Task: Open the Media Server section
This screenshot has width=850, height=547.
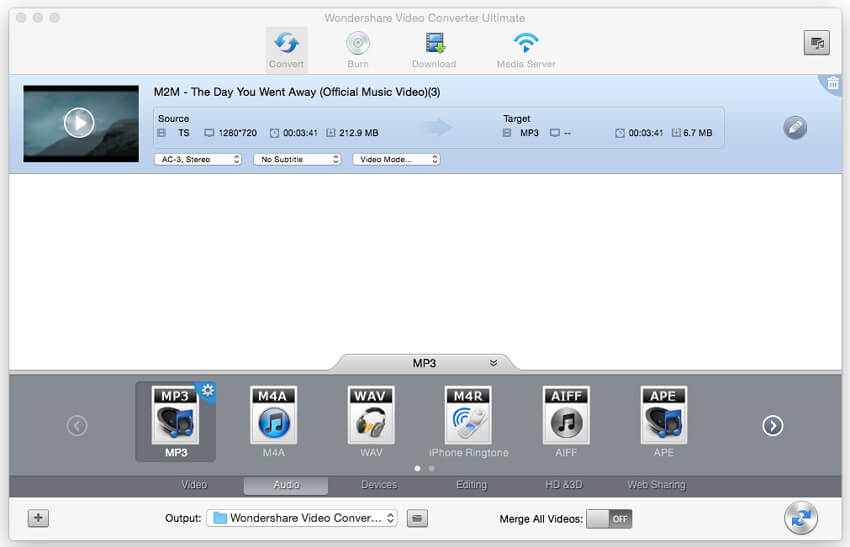Action: point(526,50)
